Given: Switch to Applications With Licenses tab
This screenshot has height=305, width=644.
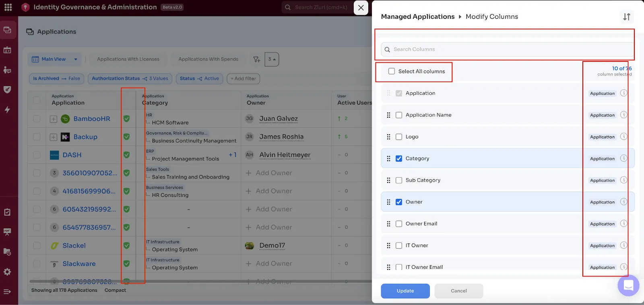Looking at the screenshot, I should pyautogui.click(x=128, y=59).
